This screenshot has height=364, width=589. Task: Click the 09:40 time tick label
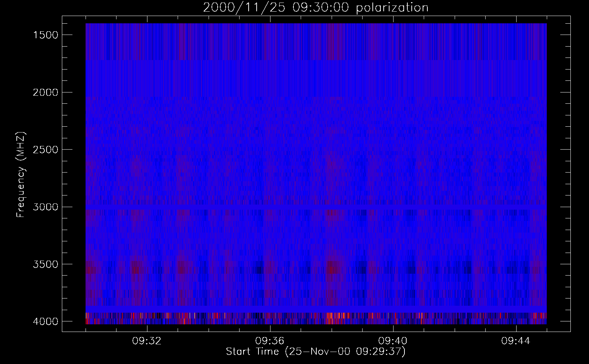pyautogui.click(x=393, y=341)
